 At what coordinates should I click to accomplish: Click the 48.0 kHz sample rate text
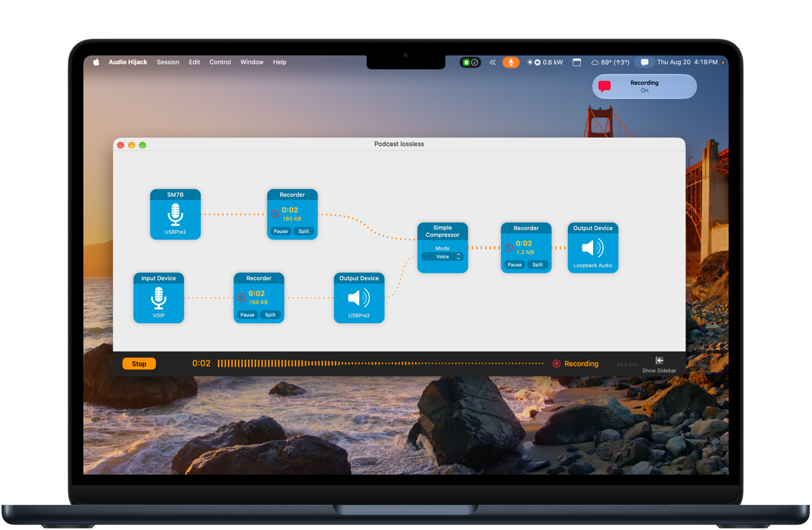(x=628, y=364)
